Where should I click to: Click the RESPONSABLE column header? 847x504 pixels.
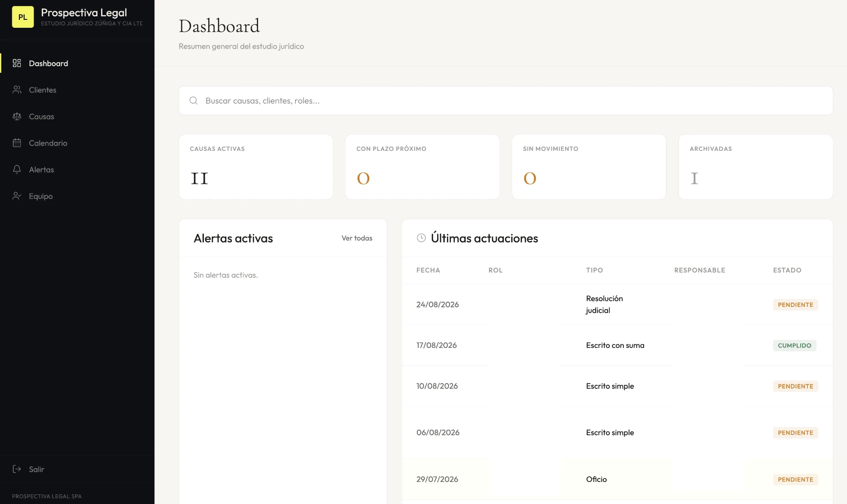click(700, 270)
